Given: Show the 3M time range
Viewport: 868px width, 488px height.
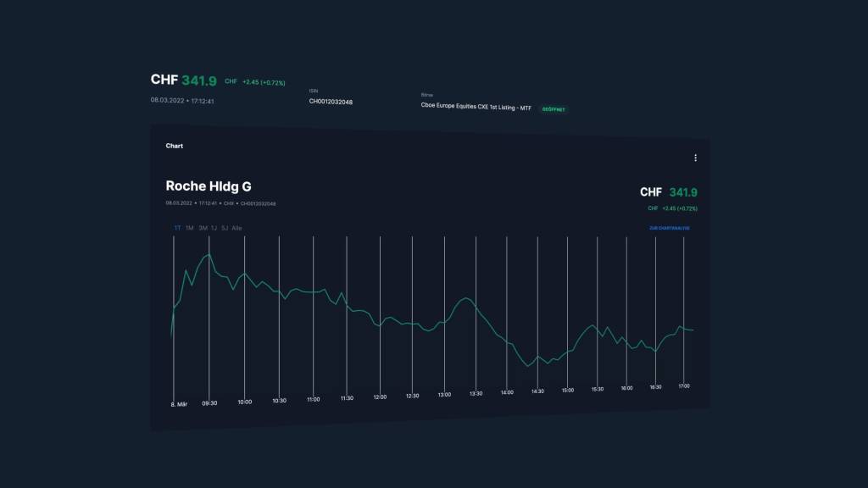Looking at the screenshot, I should [203, 228].
